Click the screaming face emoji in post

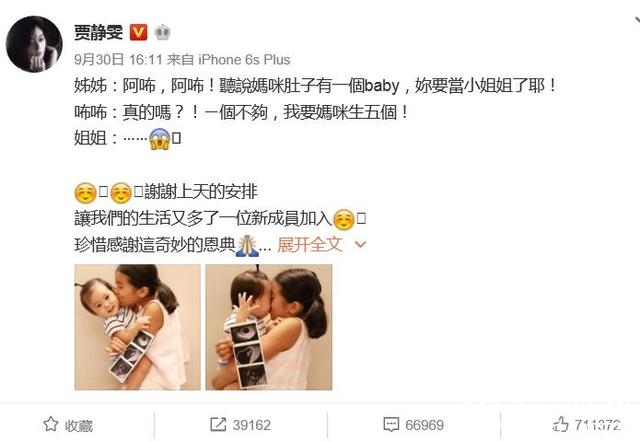click(x=159, y=139)
